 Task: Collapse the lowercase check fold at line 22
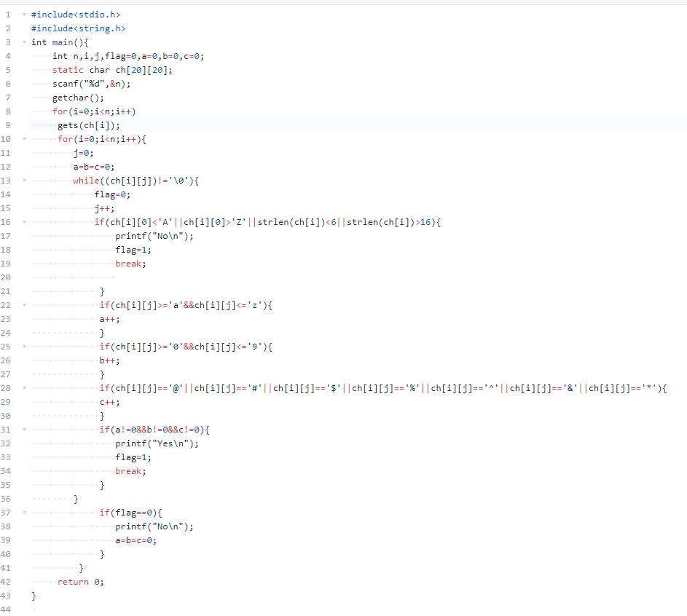[x=25, y=304]
